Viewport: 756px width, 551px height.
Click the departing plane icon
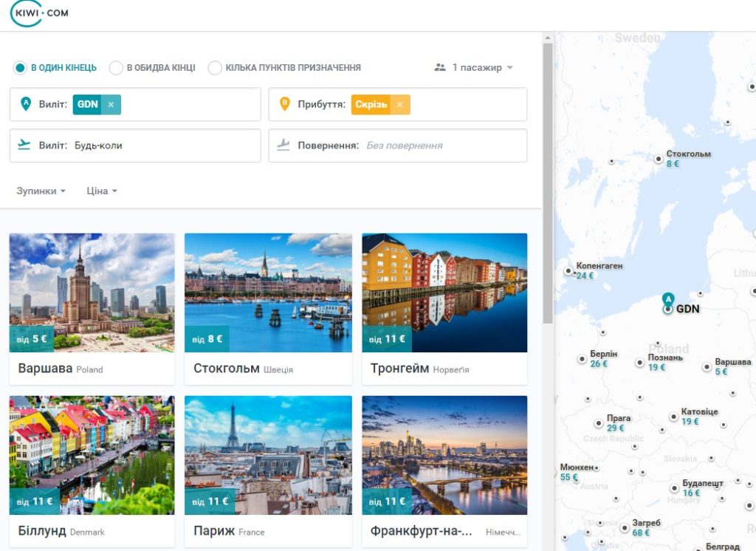click(24, 144)
